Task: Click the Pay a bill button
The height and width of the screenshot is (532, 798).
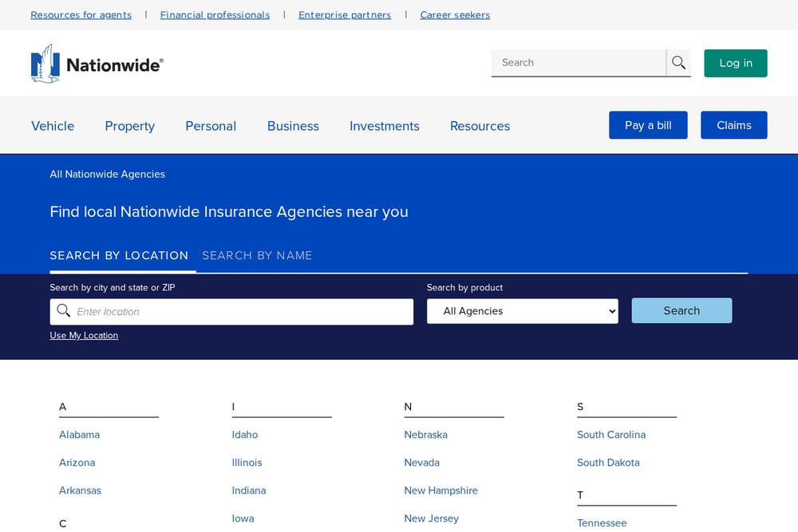Action: (648, 125)
